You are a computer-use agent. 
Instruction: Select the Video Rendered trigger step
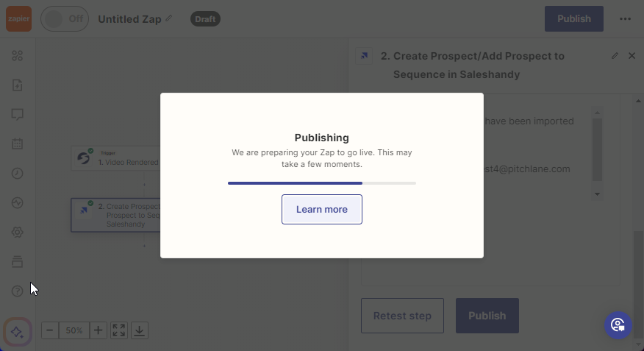116,158
